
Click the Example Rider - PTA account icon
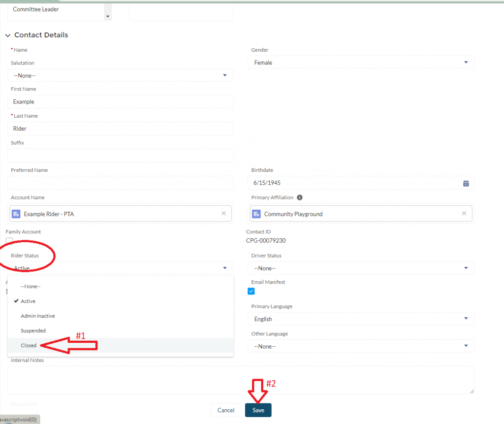point(16,214)
